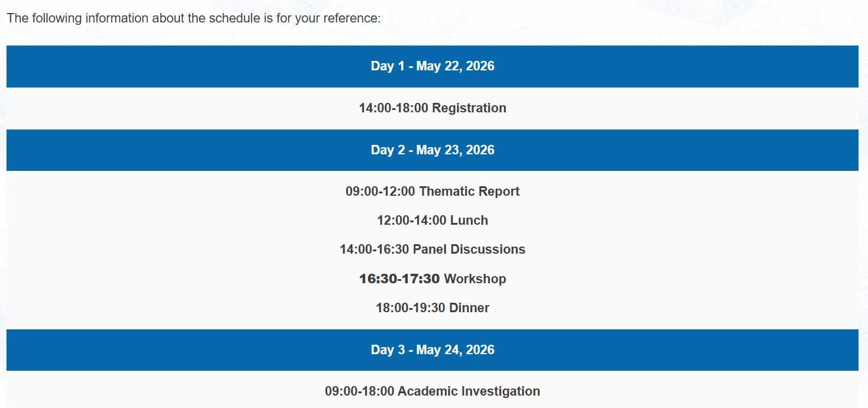This screenshot has width=868, height=408.
Task: Click the bold 16:30-17:30 time text
Action: coord(399,279)
